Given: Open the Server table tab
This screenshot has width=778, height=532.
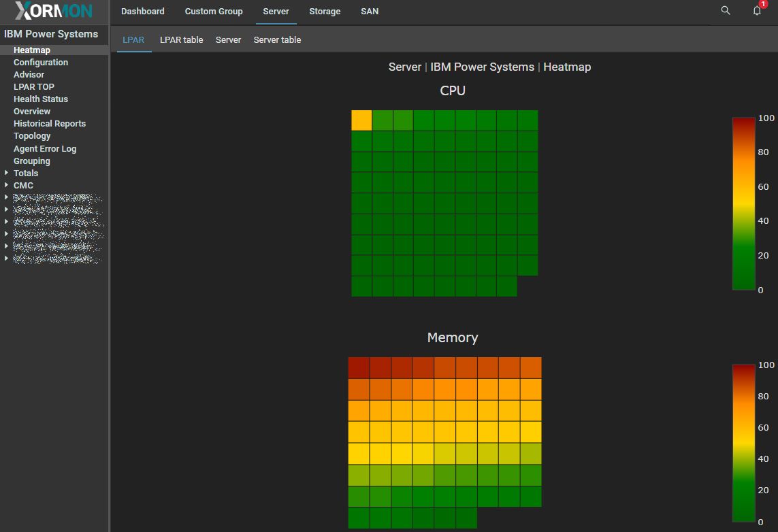Looking at the screenshot, I should 277,39.
